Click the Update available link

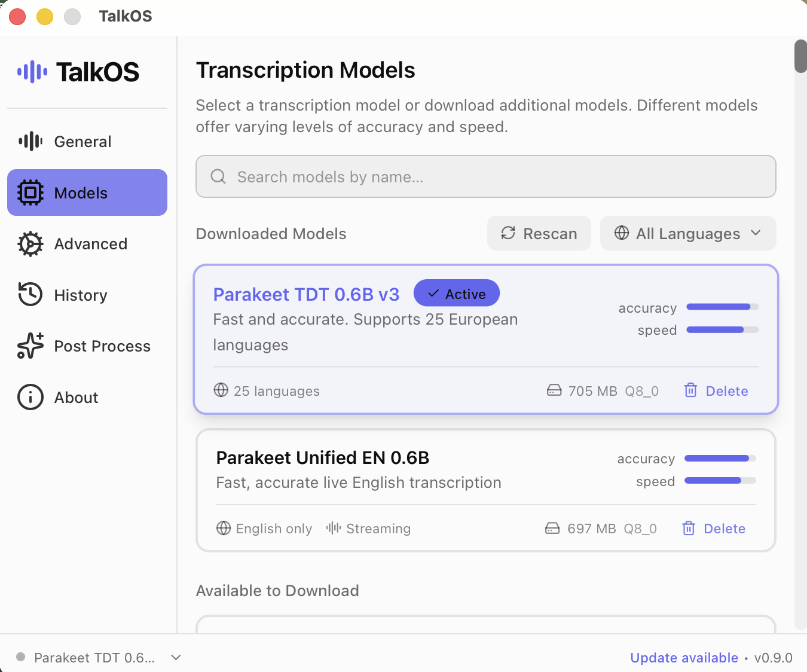[x=684, y=658]
